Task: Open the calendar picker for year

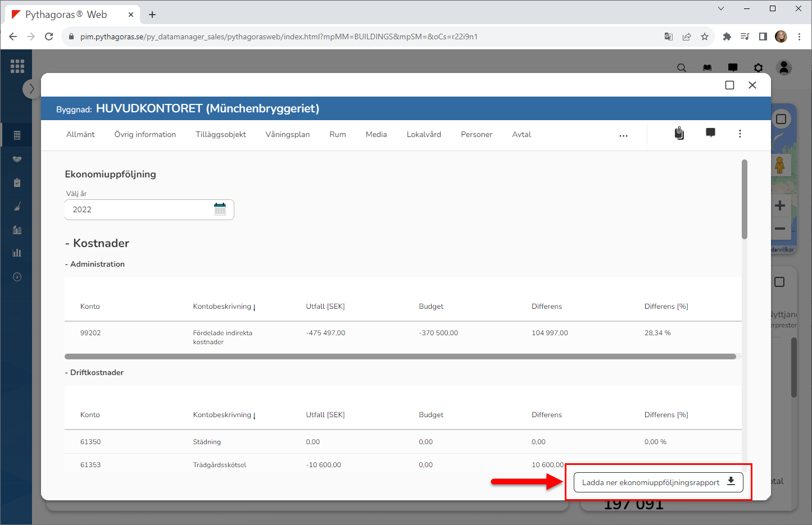Action: tap(220, 209)
